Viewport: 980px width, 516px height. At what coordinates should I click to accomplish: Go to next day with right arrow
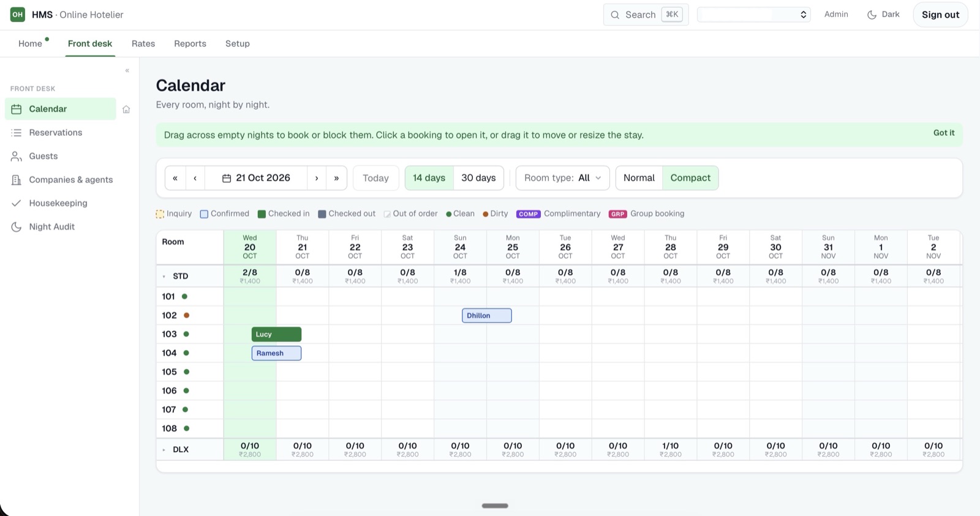click(x=317, y=178)
